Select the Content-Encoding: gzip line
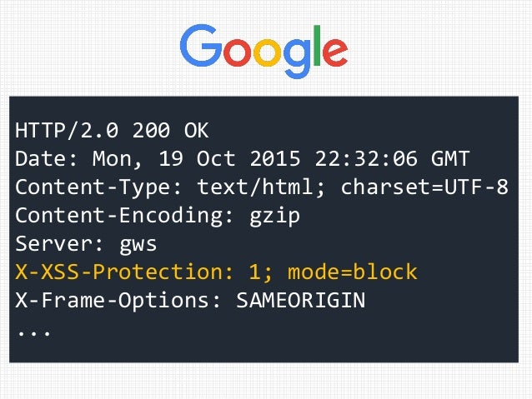532x399 pixels. tap(158, 216)
